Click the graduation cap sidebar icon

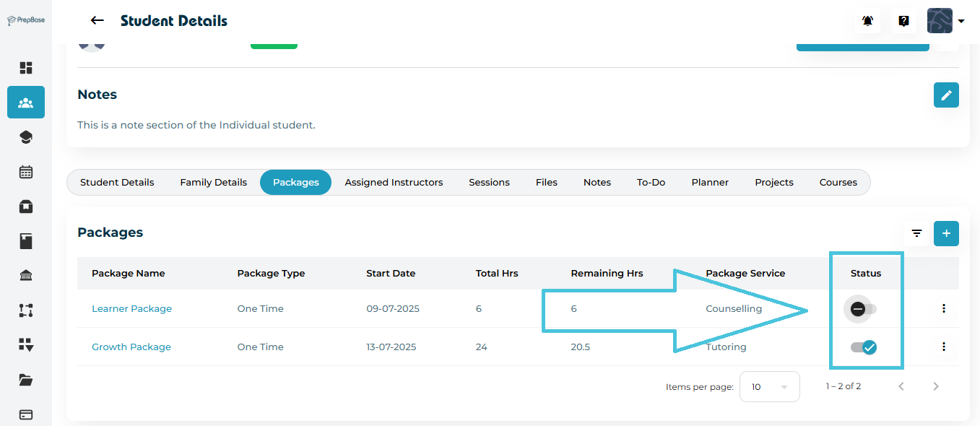click(26, 137)
